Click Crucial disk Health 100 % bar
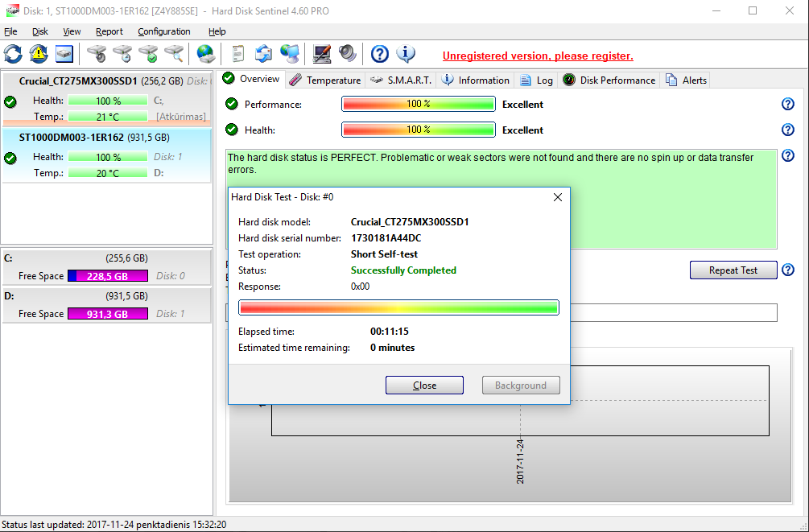Viewport: 809px width, 532px height. [x=108, y=101]
